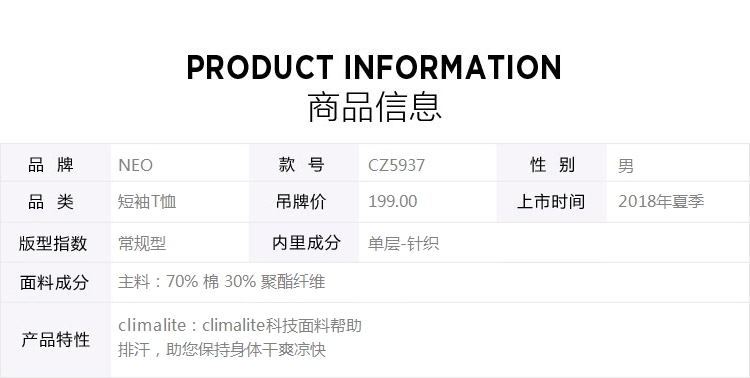Click the 70% 棉 30% 聚酯纤维 fabric text
Viewport: 750px width, 378px height.
point(245,281)
